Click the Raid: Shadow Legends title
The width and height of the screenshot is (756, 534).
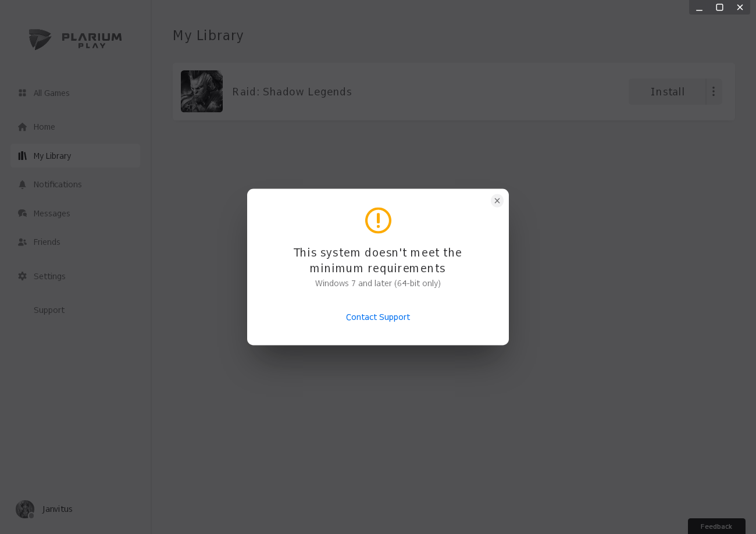point(292,92)
